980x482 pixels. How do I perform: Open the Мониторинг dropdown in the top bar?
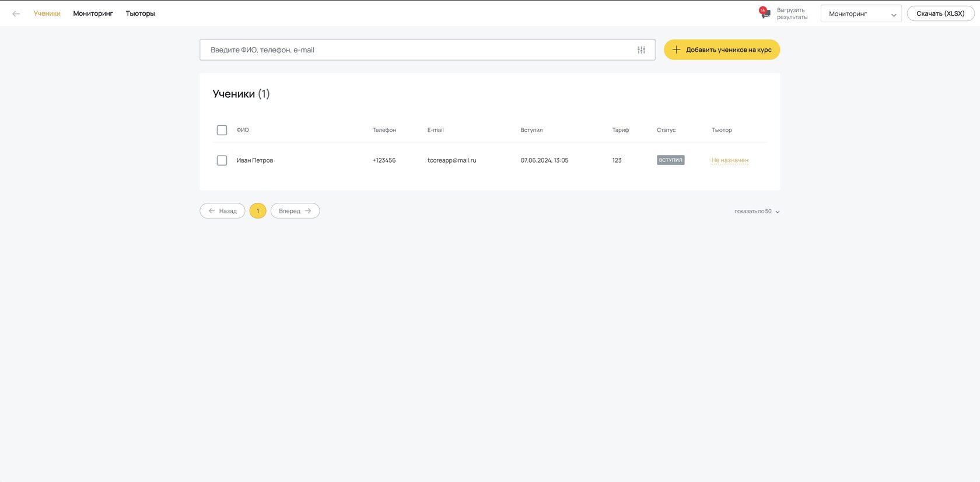(x=861, y=13)
